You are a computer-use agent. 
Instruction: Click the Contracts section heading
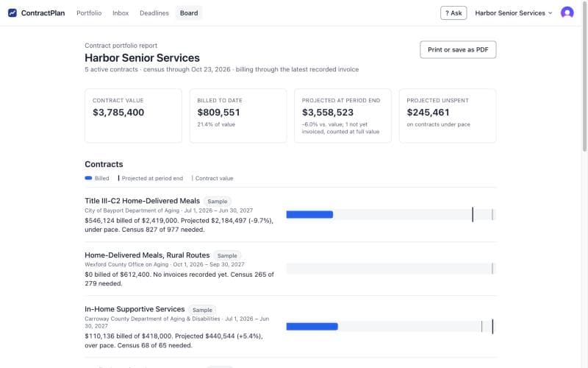(104, 164)
